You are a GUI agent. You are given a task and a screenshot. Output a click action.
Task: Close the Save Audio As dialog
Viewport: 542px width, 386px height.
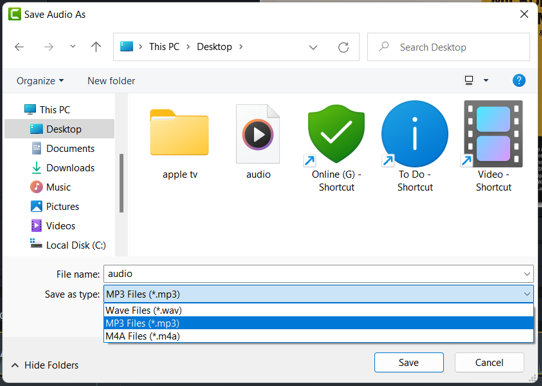point(524,14)
